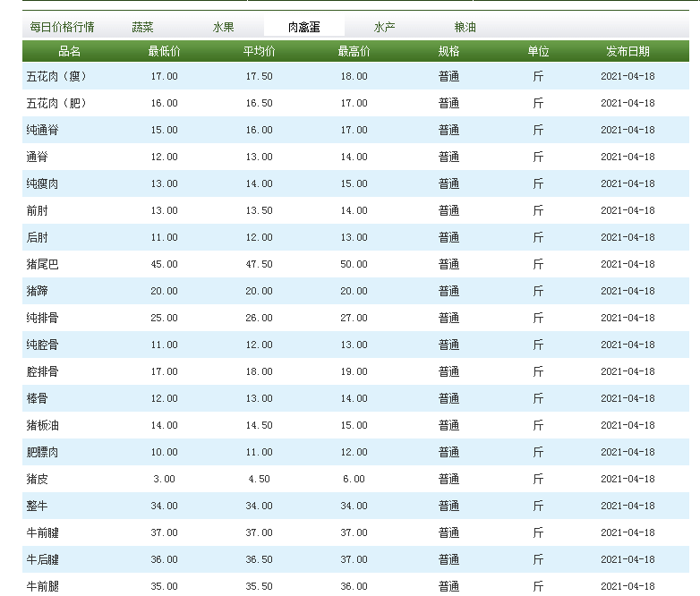Switch to the 粮油 tab
700x596 pixels.
[x=465, y=27]
